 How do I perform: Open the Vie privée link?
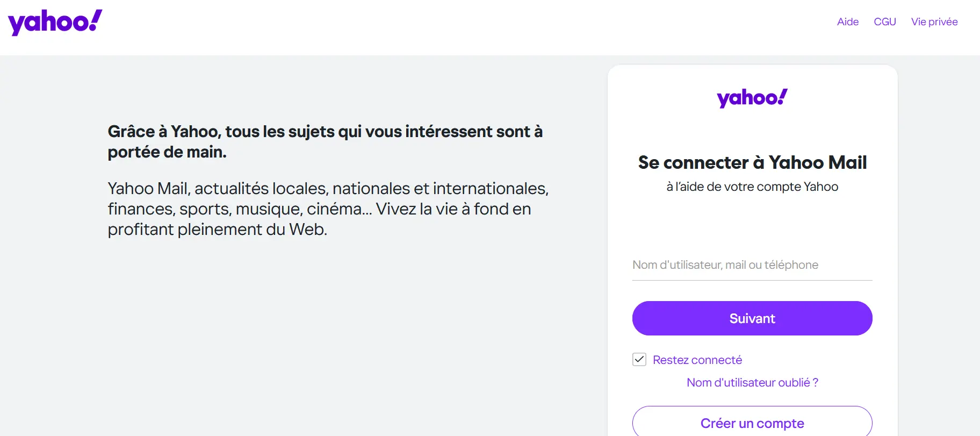tap(934, 22)
